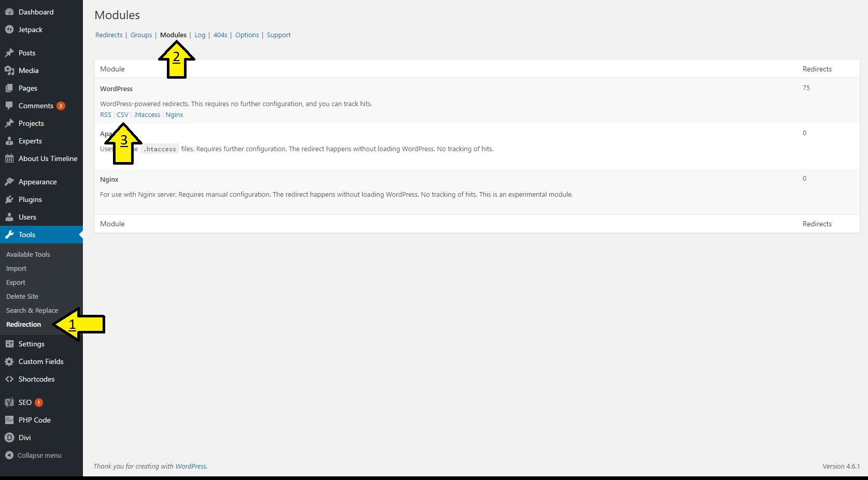Viewport: 868px width, 480px height.
Task: Select Import under Tools
Action: pyautogui.click(x=16, y=268)
